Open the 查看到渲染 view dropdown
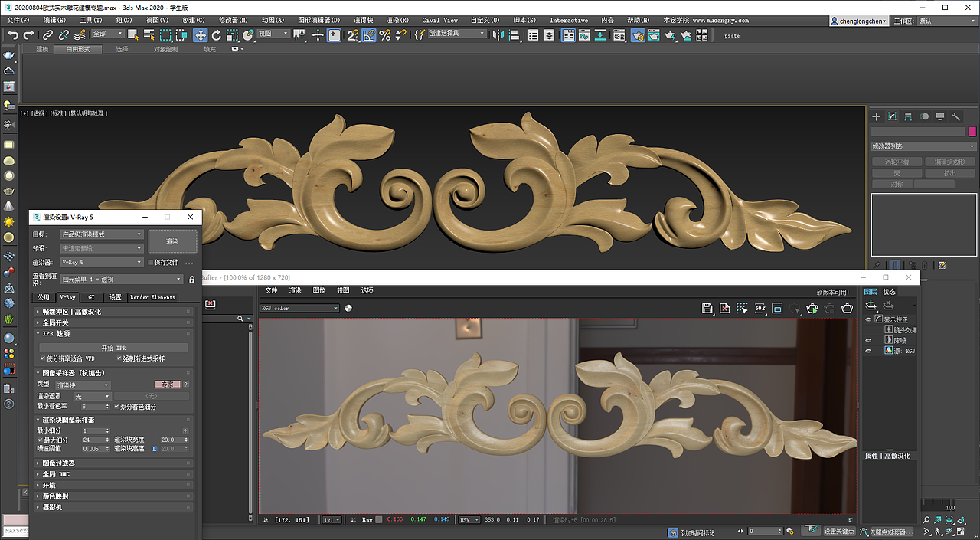The width and height of the screenshot is (980, 540). (x=122, y=280)
